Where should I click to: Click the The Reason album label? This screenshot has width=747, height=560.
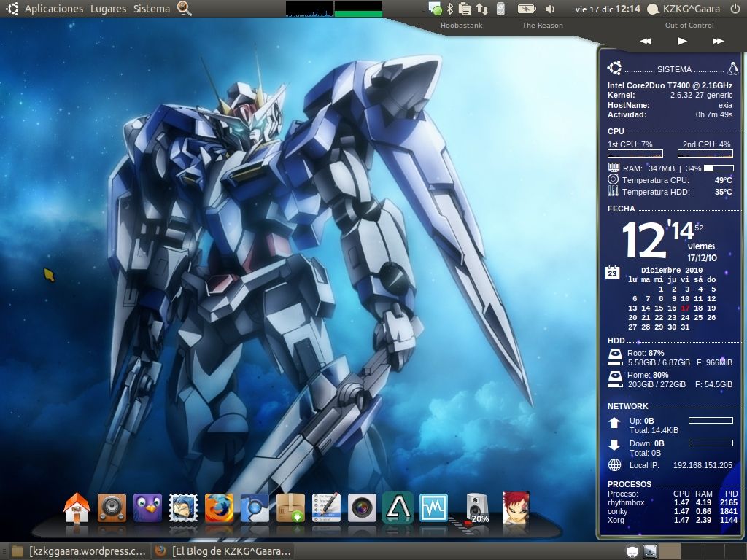(542, 26)
